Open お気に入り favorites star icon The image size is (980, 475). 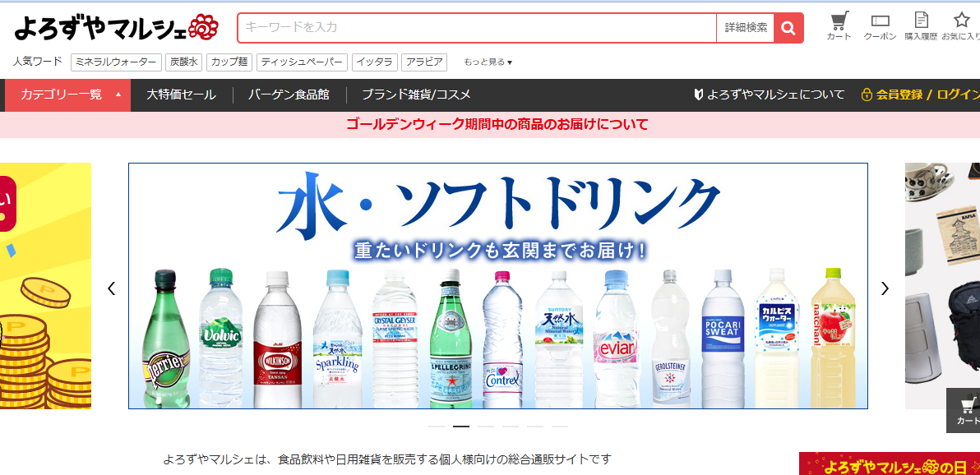click(x=962, y=26)
